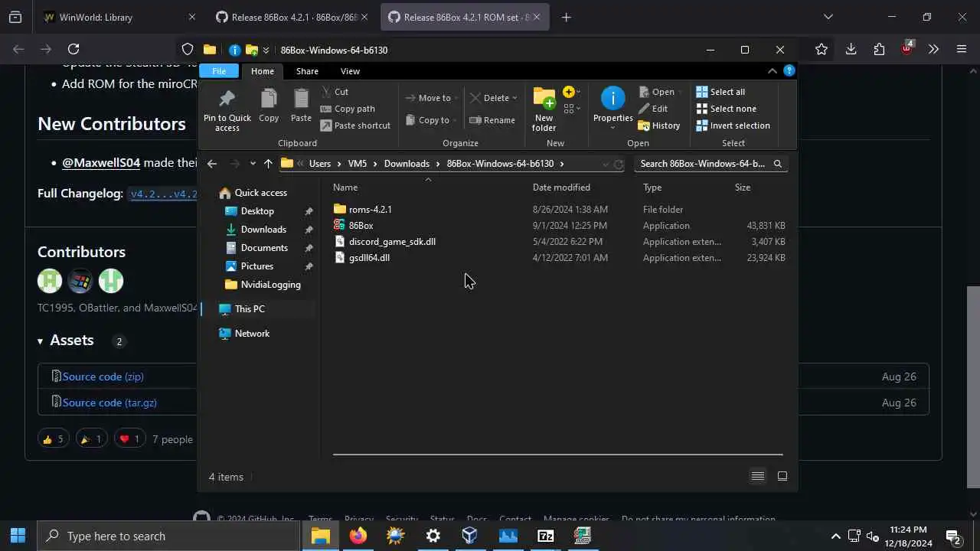980x551 pixels.
Task: Select the gsdll64.dll file
Action: [369, 258]
